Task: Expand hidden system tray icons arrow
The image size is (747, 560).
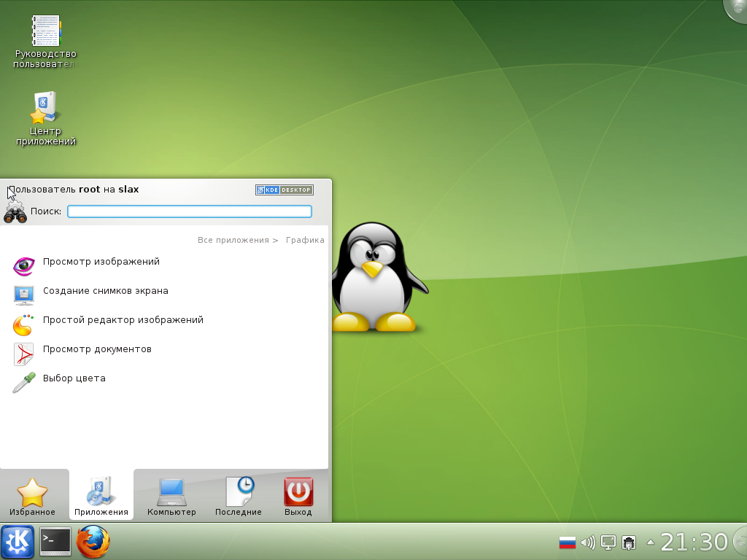Action: coord(650,542)
